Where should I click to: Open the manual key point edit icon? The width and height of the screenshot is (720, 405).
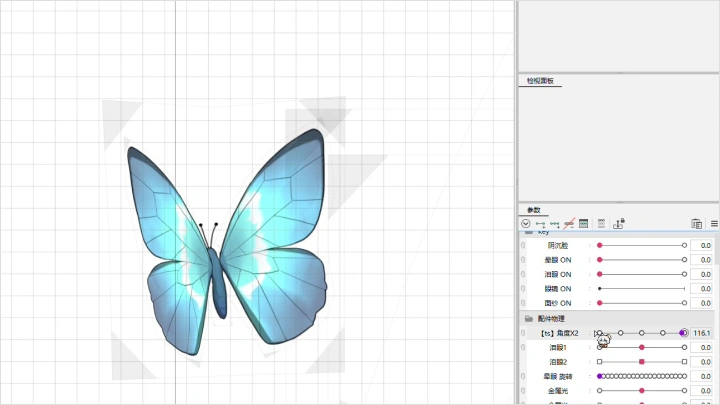(x=584, y=224)
